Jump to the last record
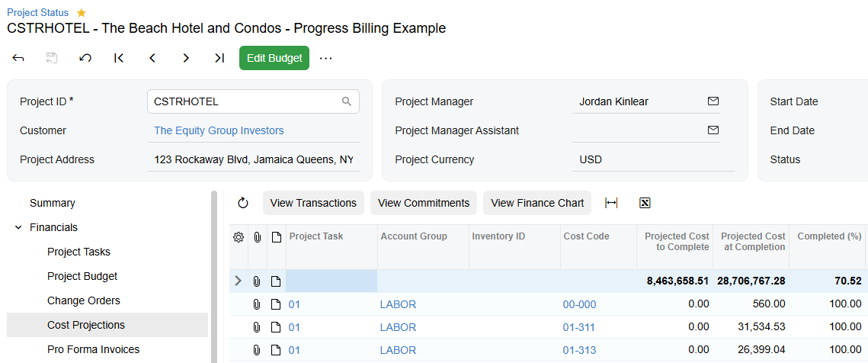This screenshot has width=868, height=363. [x=219, y=58]
